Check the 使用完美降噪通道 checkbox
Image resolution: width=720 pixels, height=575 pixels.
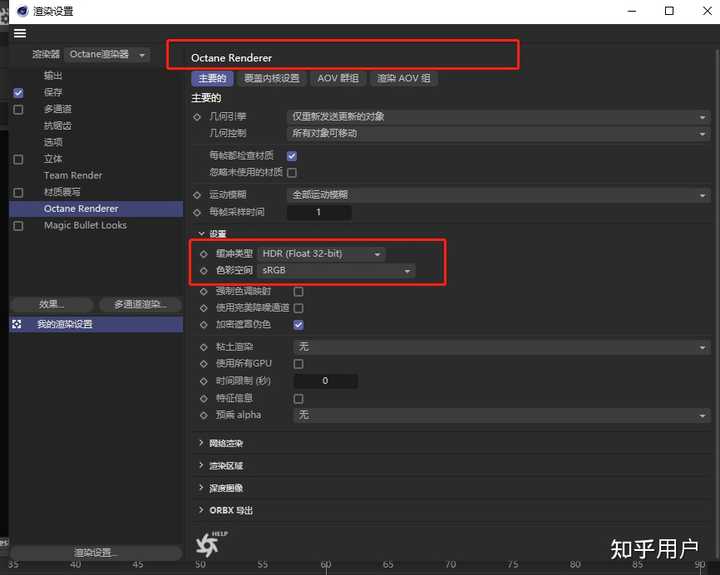(298, 308)
